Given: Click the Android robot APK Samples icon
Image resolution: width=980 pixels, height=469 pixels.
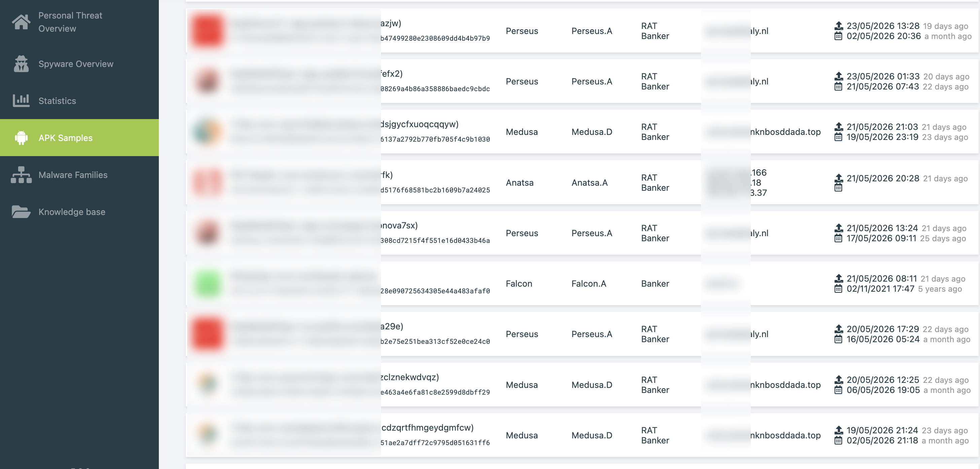Looking at the screenshot, I should tap(21, 138).
